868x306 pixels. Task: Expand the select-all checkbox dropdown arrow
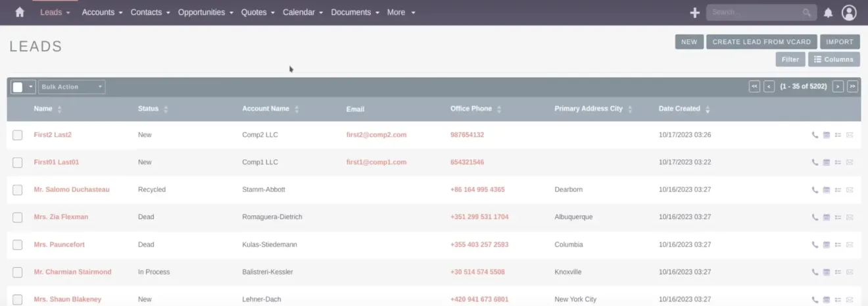coord(30,87)
